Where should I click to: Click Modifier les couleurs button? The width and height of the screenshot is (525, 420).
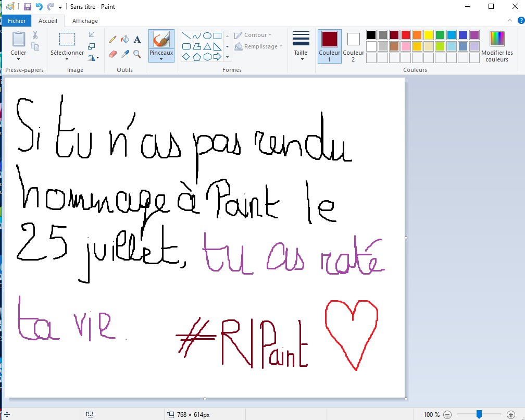(x=497, y=46)
